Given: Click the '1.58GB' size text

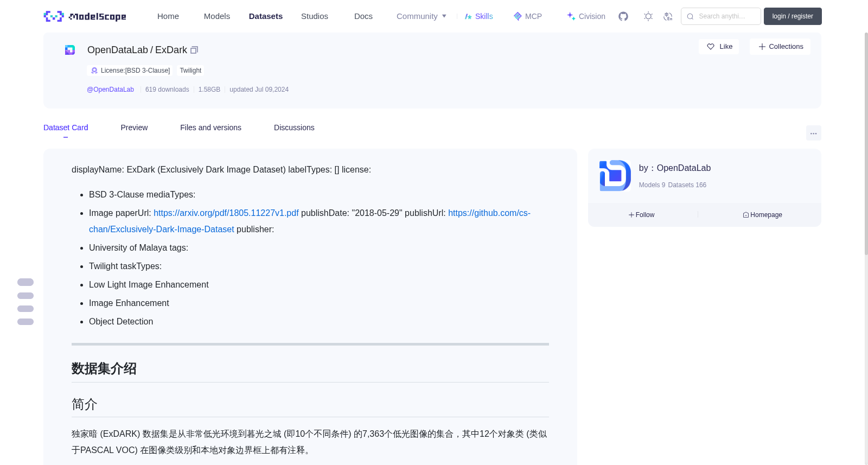Looking at the screenshot, I should pyautogui.click(x=209, y=90).
